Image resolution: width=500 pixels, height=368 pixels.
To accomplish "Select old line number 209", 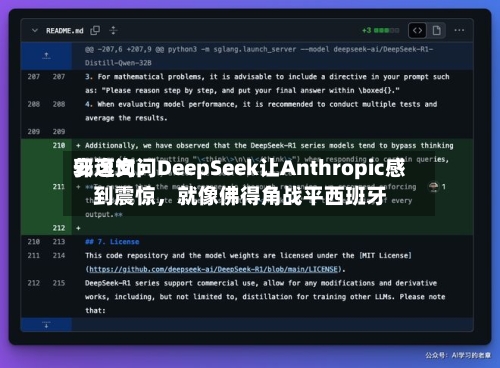I will pos(34,132).
